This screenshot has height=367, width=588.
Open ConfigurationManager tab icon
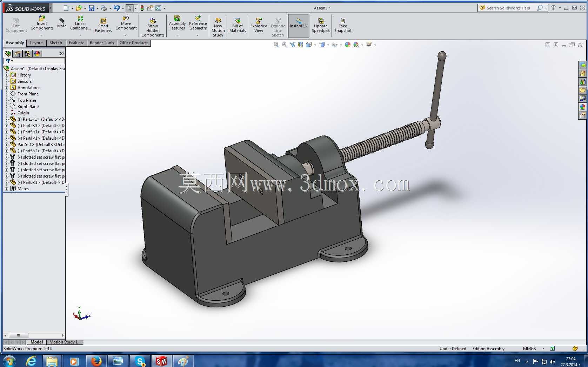(x=27, y=53)
